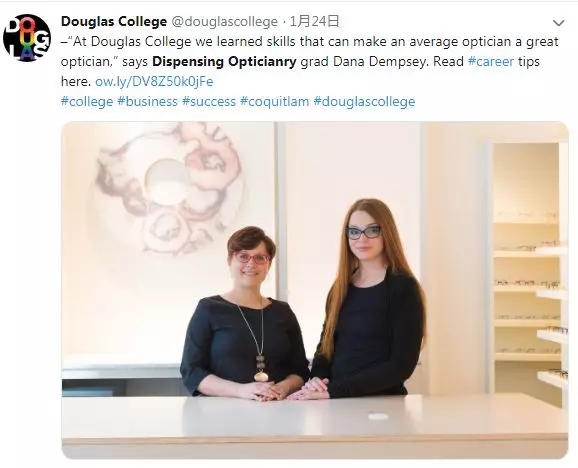The image size is (578, 468).
Task: Open the Douglas College display name
Action: click(x=114, y=21)
